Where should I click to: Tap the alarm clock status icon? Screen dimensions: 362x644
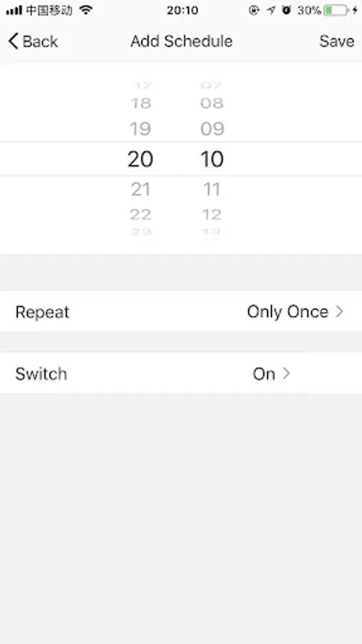pos(286,10)
